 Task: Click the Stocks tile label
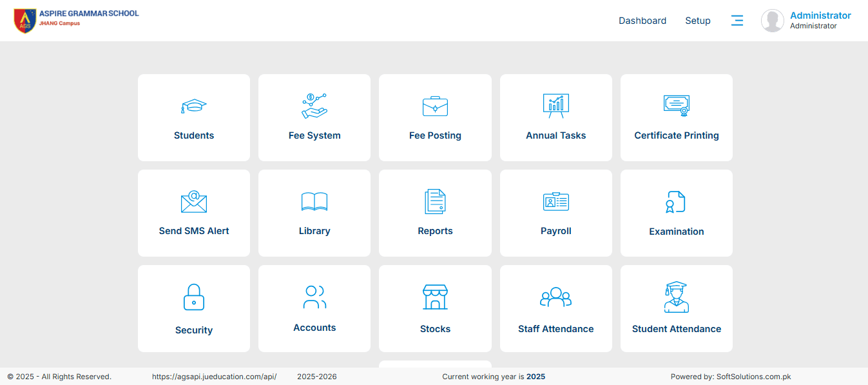435,329
